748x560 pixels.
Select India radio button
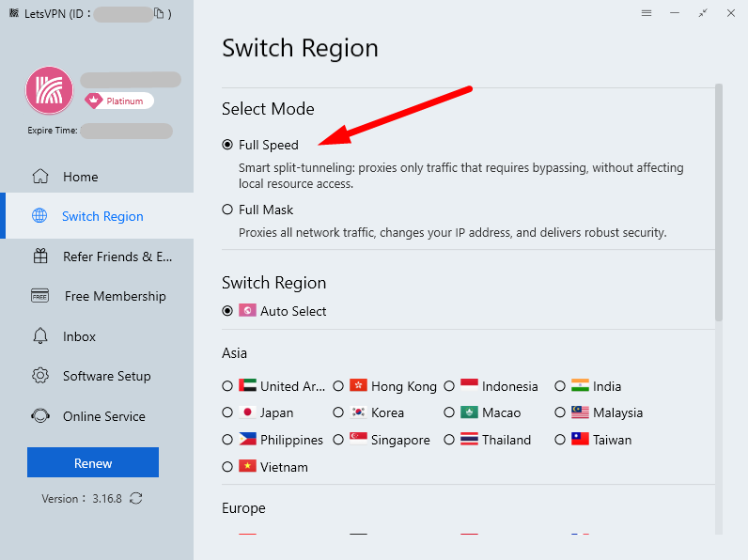click(x=560, y=386)
